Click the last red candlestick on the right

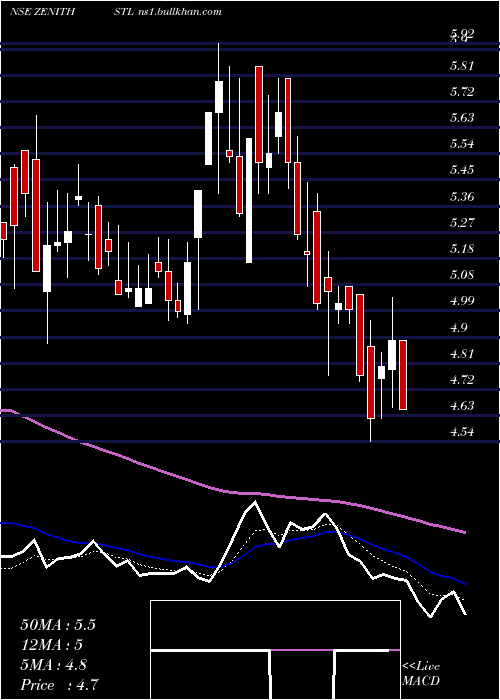[403, 375]
